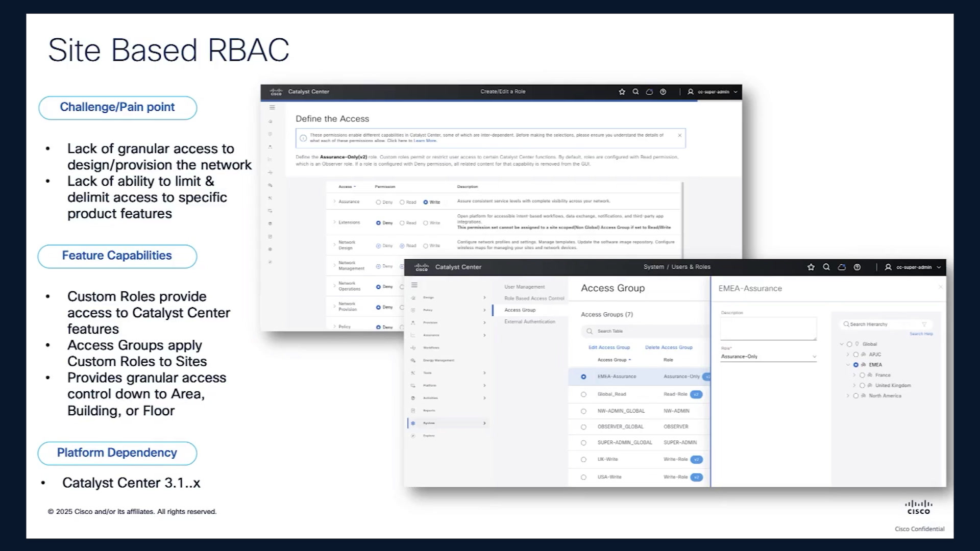This screenshot has height=551, width=980.
Task: Click the Search Hierarchy field
Action: click(886, 324)
